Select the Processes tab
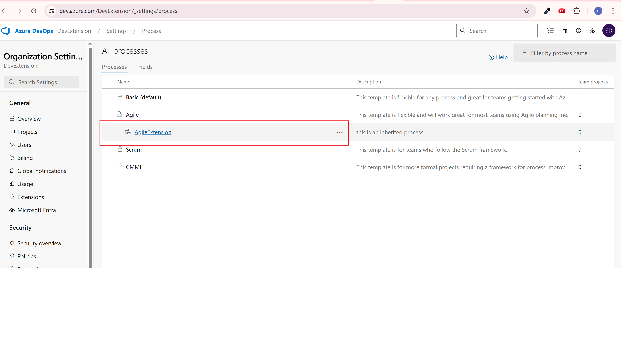Viewport: 621px width, 364px height. pos(114,67)
